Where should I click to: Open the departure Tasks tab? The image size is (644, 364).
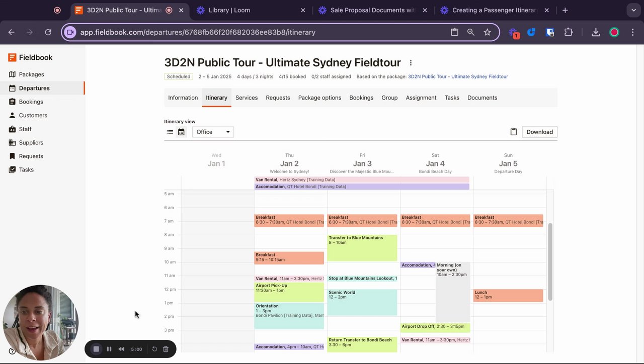pos(452,98)
